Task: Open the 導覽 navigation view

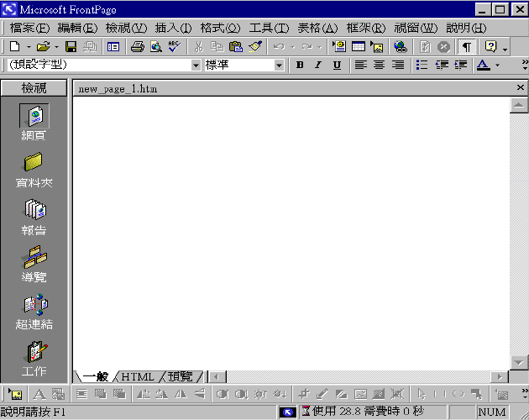Action: point(34,264)
